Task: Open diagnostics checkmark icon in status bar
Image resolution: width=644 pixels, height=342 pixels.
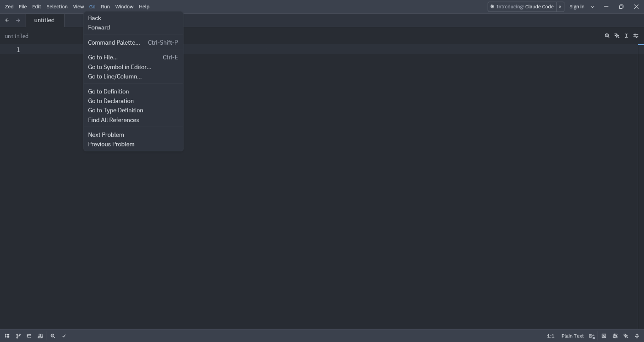Action: point(64,336)
